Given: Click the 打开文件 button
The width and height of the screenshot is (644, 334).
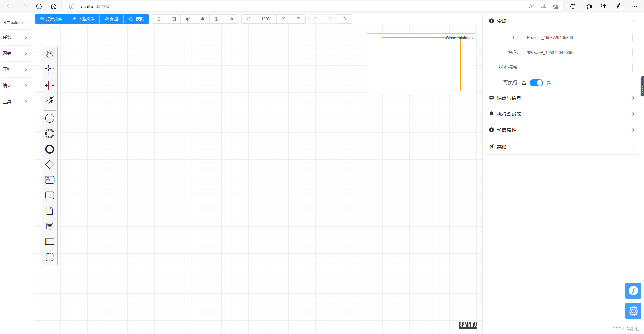Looking at the screenshot, I should click(x=51, y=19).
